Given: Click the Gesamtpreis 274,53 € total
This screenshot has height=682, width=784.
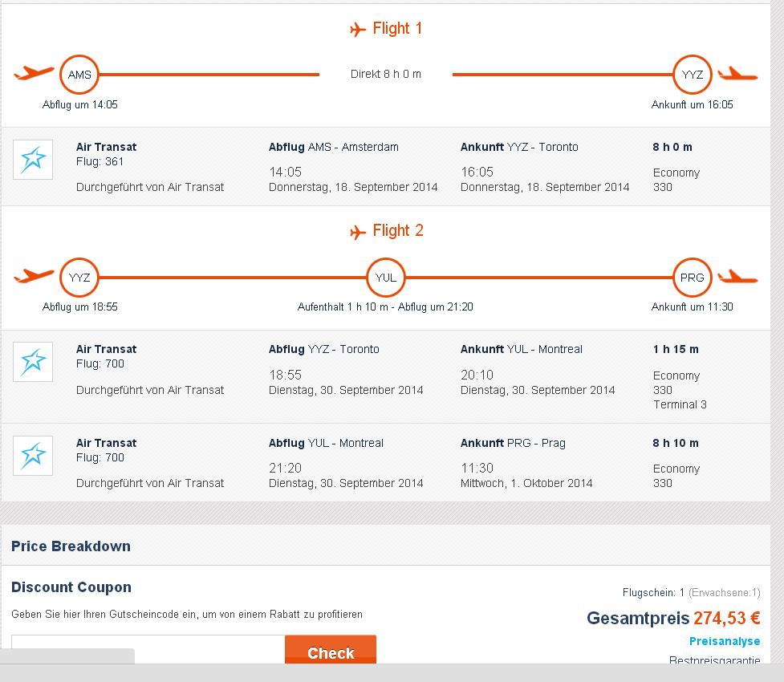Looking at the screenshot, I should point(673,618).
